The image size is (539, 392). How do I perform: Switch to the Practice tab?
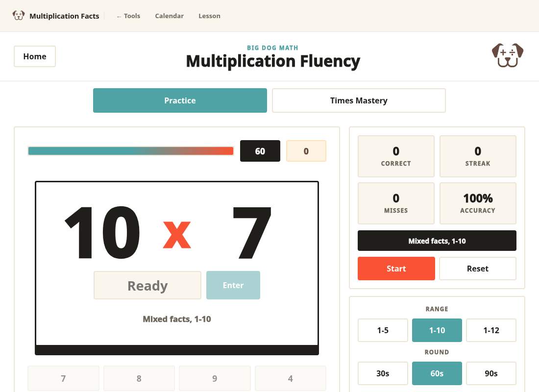click(x=180, y=100)
